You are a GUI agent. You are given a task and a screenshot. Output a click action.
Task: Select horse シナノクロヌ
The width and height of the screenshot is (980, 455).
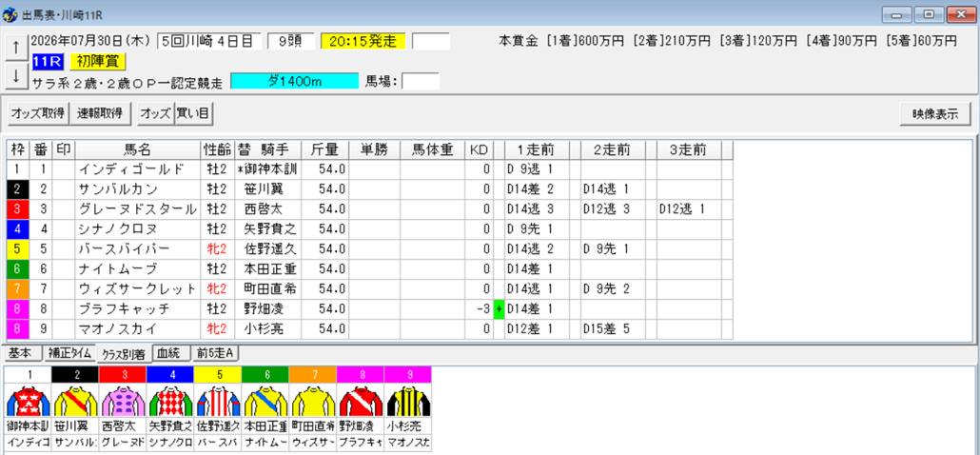pos(117,228)
